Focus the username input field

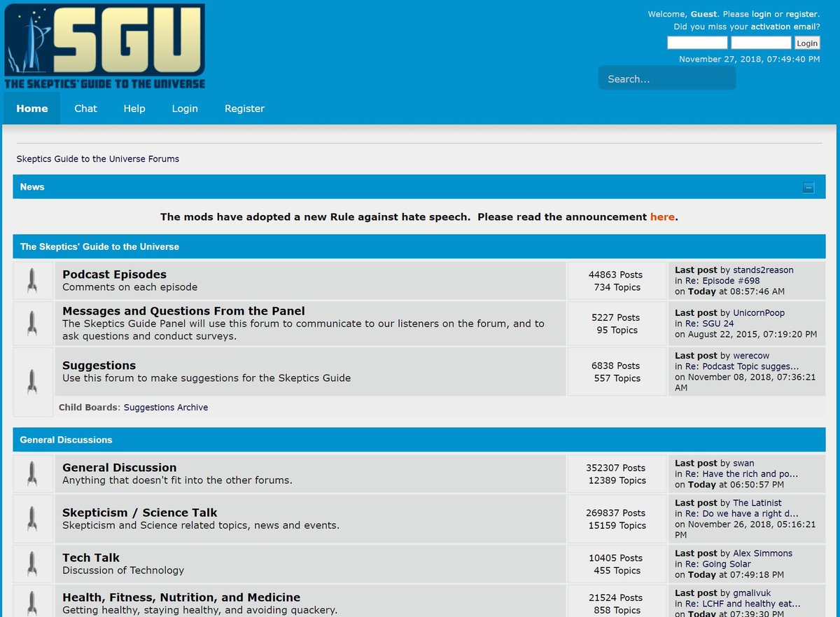[696, 43]
